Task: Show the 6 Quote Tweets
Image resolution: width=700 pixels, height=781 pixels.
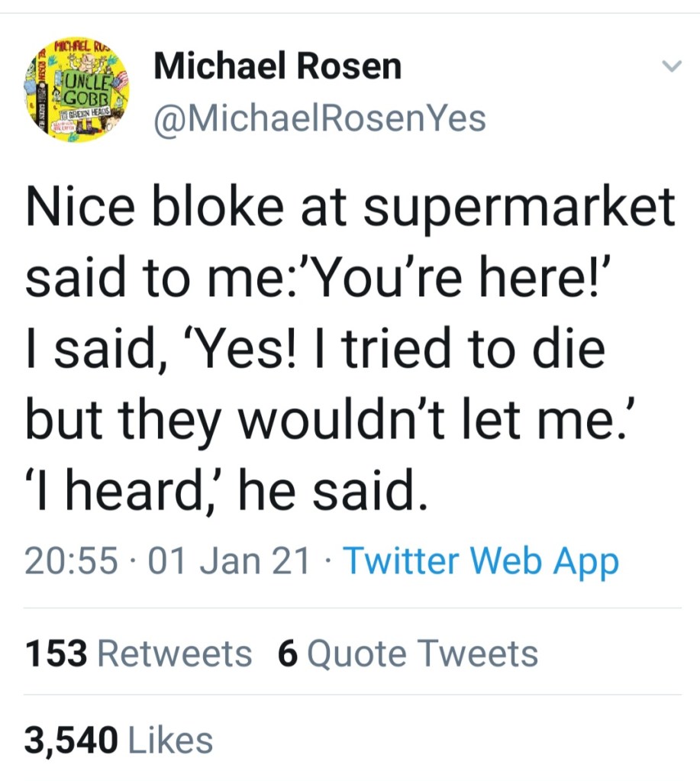Action: 408,654
